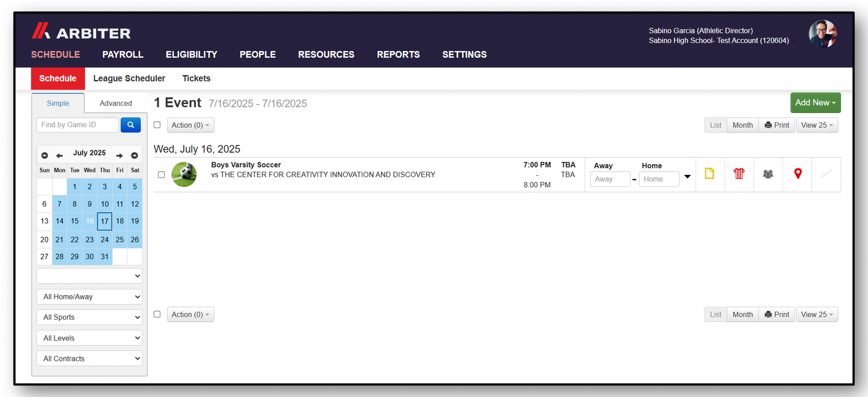Open the bottom Action (0) dropdown
The height and width of the screenshot is (397, 868).
click(191, 314)
